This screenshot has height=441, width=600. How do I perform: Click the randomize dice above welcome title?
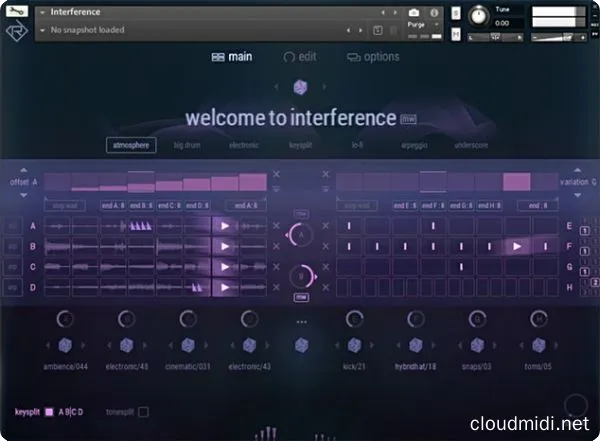click(300, 87)
